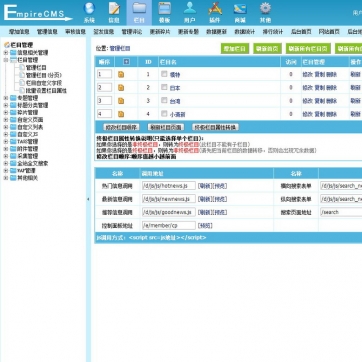The image size is (362, 362).
Task: Click the document icon beside 管理栏目 tree entry
Action: (x=22, y=68)
